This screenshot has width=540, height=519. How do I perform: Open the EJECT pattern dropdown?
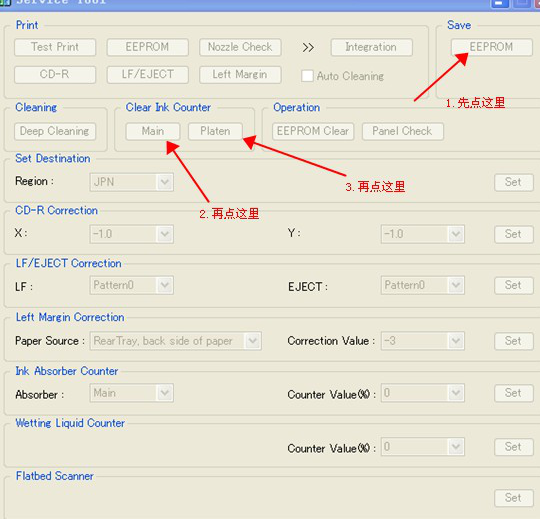(423, 285)
